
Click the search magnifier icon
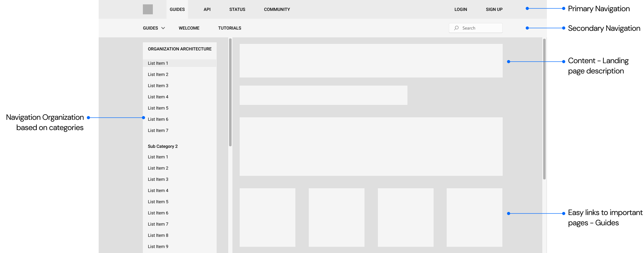click(x=456, y=28)
